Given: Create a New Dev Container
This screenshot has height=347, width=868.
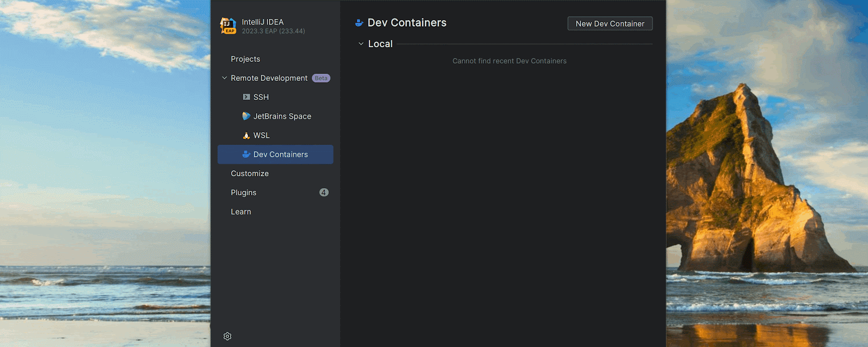Looking at the screenshot, I should (610, 23).
